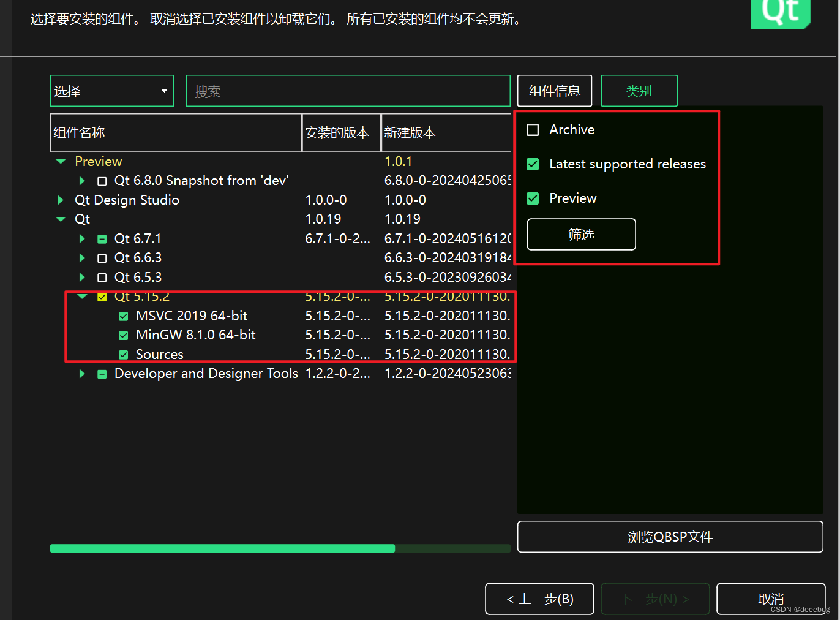
Task: Tick the Qt 6.8.0 Snapshot checkbox
Action: click(x=102, y=181)
